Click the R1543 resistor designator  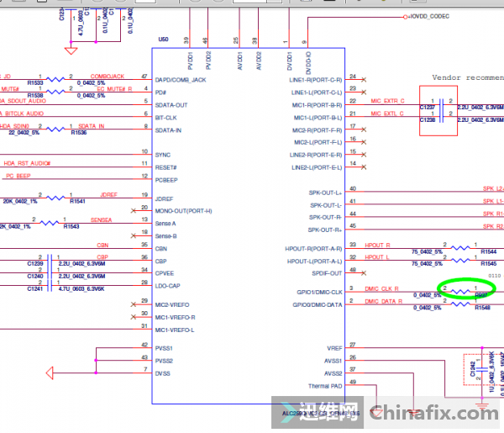click(71, 226)
